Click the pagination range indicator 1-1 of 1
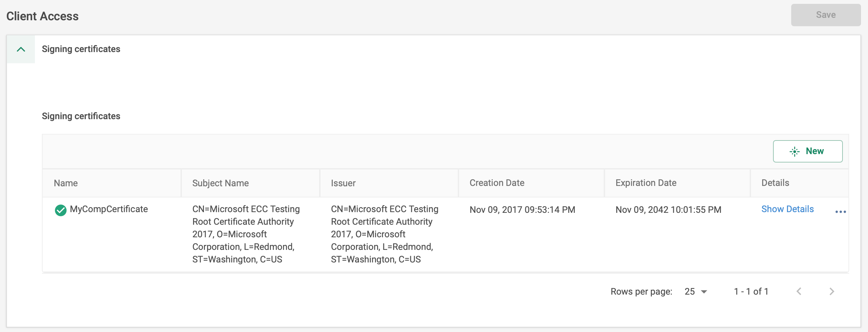Viewport: 868px width, 332px height. (x=751, y=291)
